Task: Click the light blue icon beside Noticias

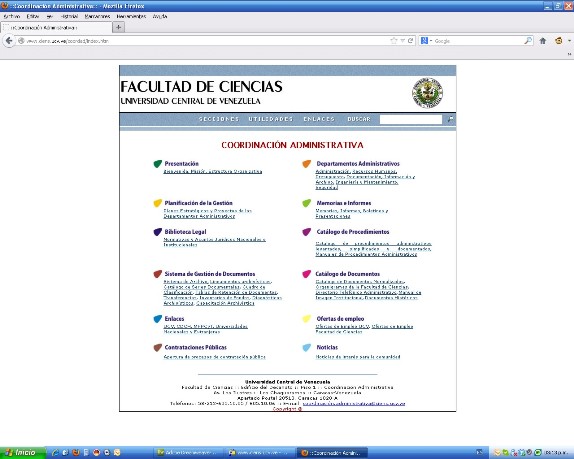Action: point(306,347)
